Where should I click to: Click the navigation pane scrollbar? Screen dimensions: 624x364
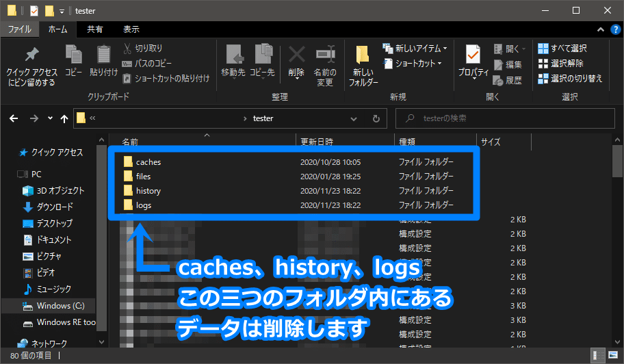(101, 238)
